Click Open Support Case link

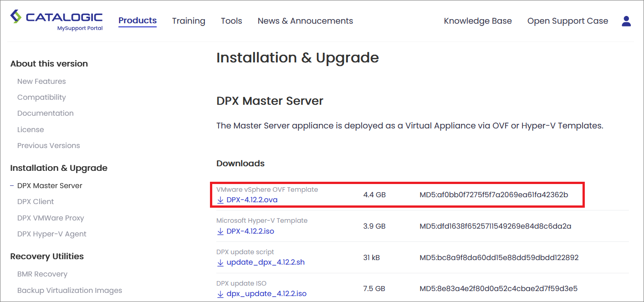[567, 21]
